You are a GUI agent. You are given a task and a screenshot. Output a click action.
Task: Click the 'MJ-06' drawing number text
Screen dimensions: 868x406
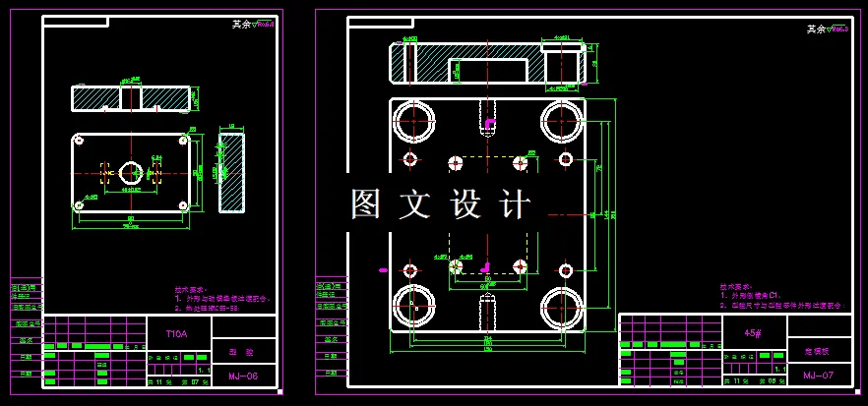coord(244,377)
